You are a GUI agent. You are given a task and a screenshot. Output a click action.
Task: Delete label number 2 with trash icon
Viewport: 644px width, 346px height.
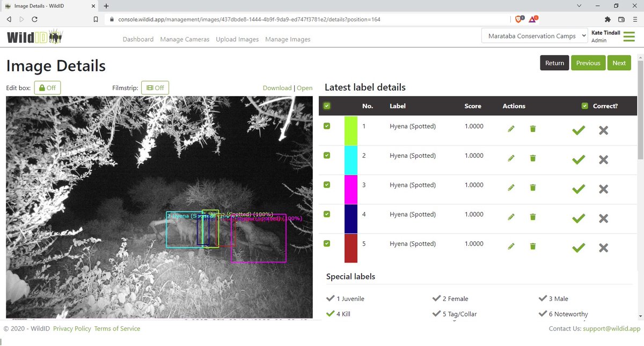(x=532, y=158)
